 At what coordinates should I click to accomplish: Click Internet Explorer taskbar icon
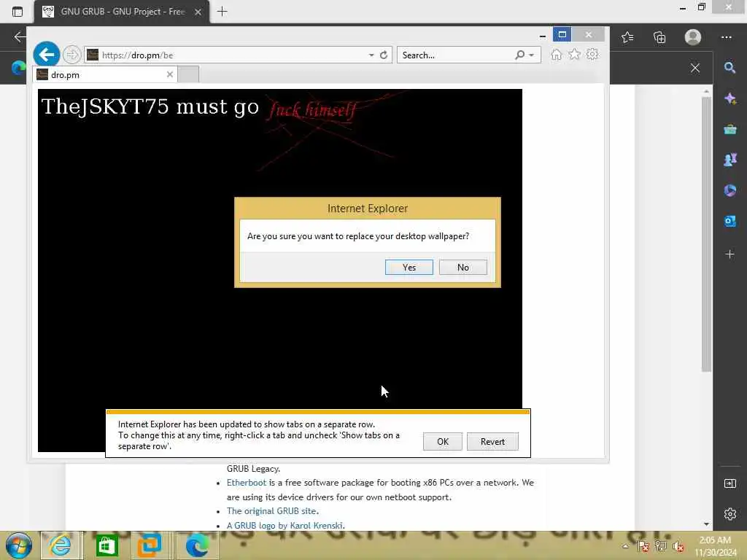point(61,545)
